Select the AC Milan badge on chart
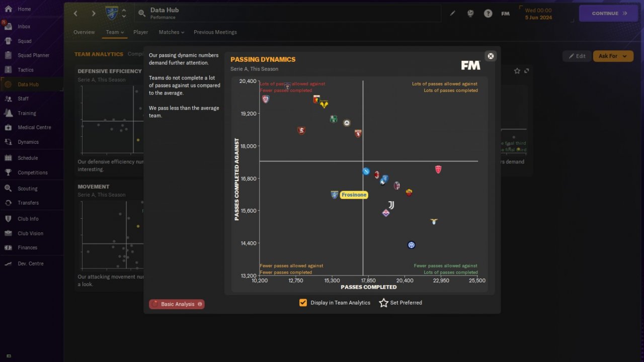This screenshot has width=644, height=362. click(377, 174)
